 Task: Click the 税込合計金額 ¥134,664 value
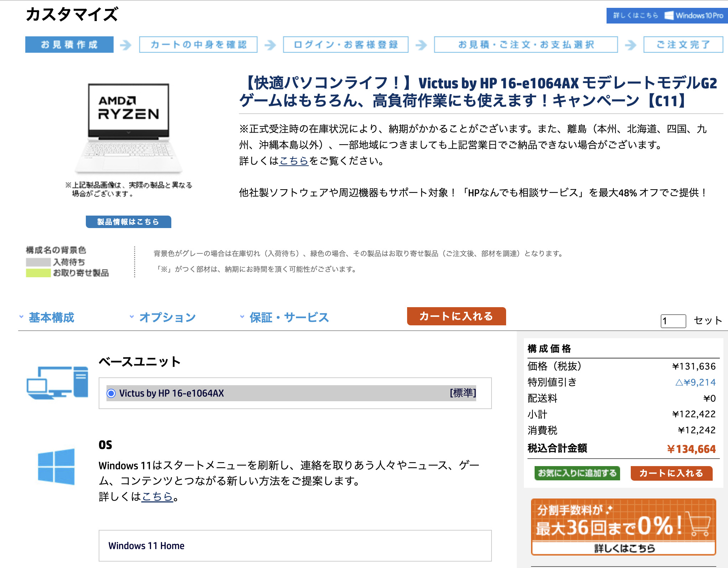point(691,449)
